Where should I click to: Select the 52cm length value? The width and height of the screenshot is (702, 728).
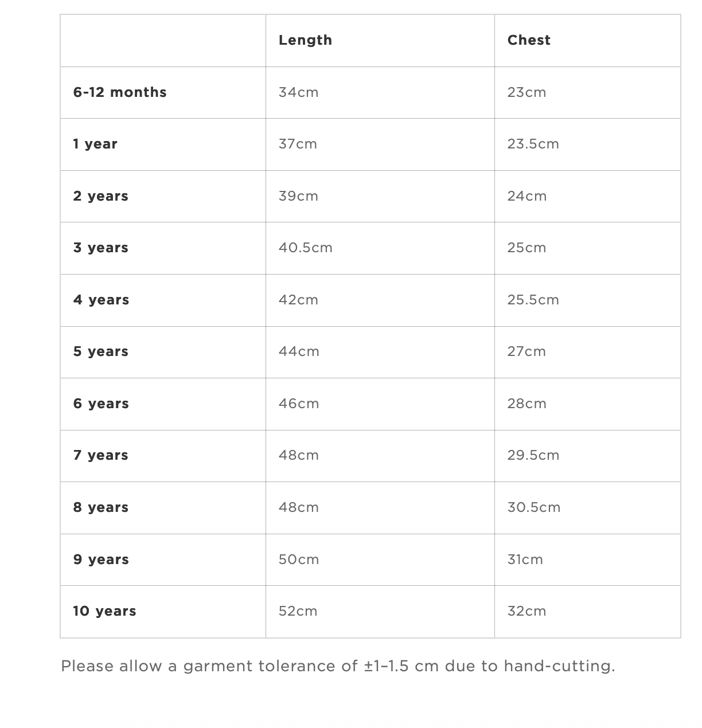click(x=298, y=611)
